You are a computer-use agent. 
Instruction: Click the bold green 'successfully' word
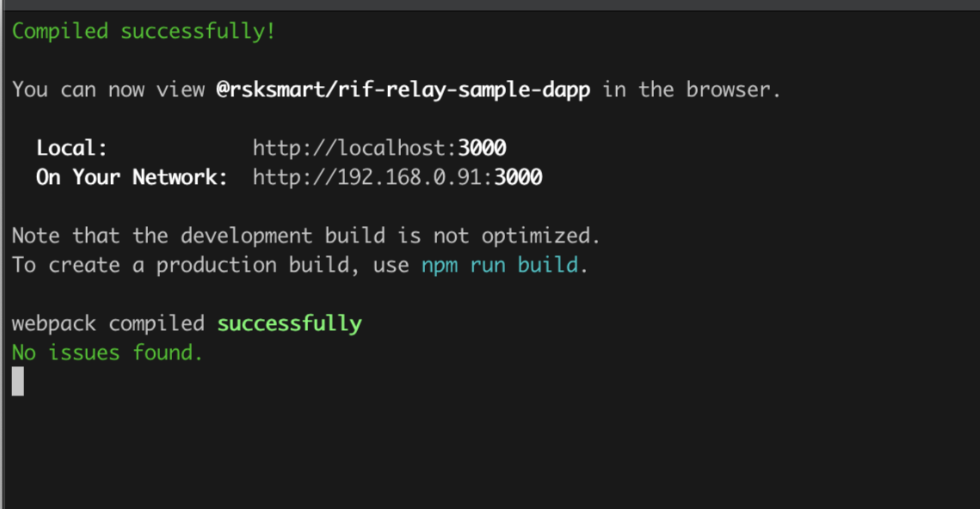289,323
